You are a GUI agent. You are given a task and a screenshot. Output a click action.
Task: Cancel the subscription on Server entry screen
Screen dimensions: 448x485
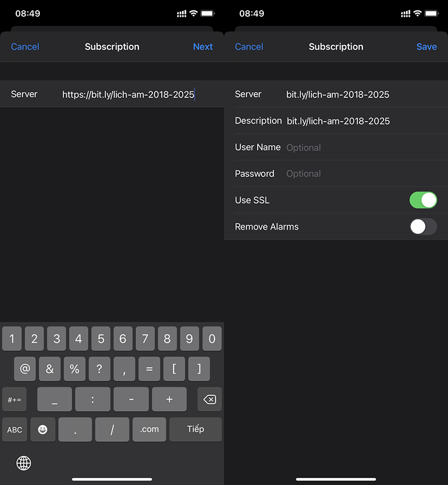click(x=25, y=46)
